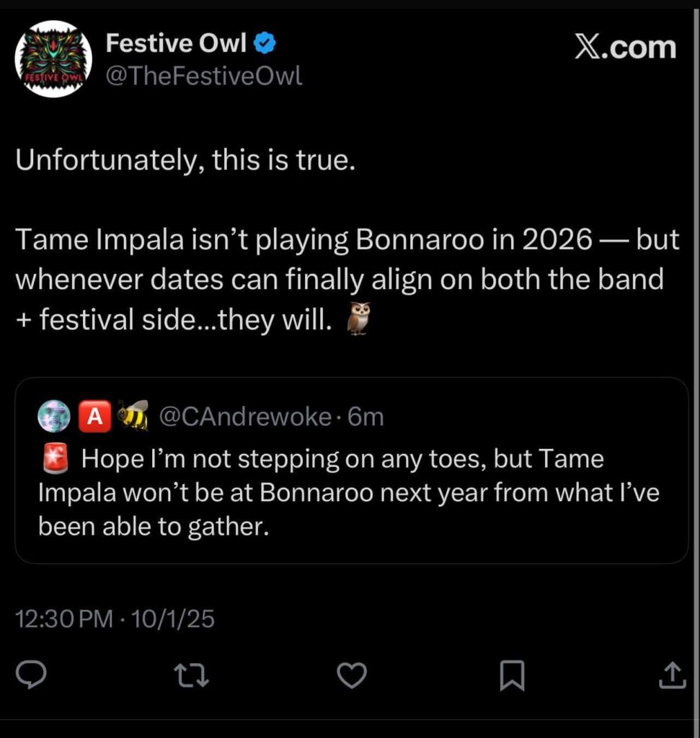Click the red A emoji in quoted name
The image size is (700, 738).
94,417
